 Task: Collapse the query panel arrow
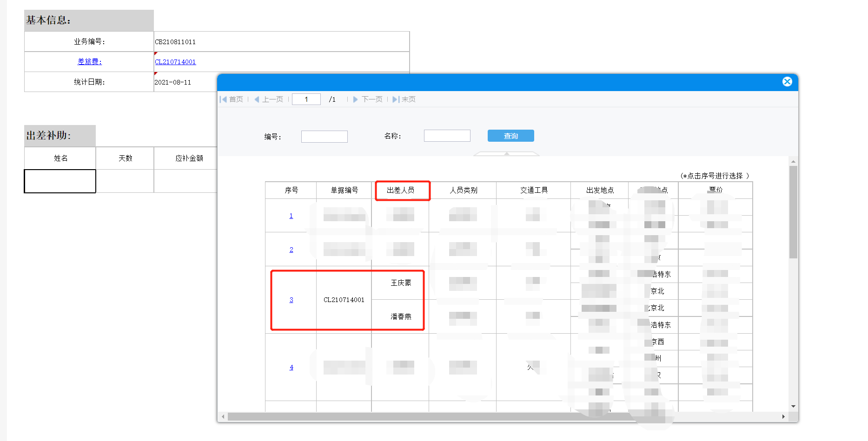pos(507,153)
